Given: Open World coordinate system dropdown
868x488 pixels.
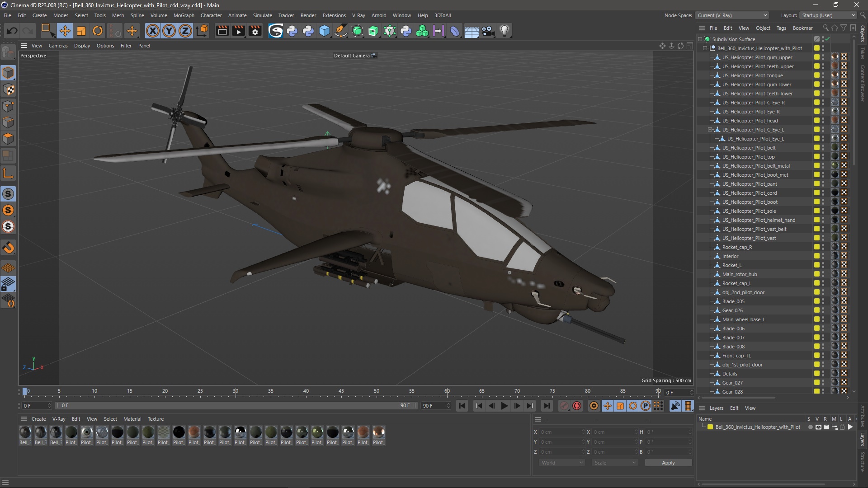Looking at the screenshot, I should (x=562, y=463).
